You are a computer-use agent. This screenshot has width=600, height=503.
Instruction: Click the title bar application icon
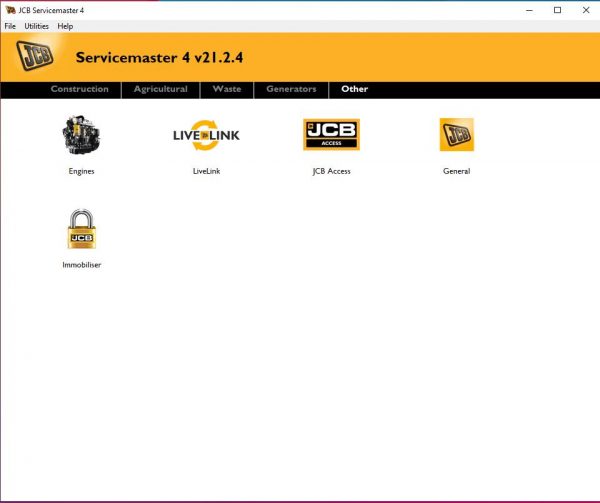(x=10, y=10)
